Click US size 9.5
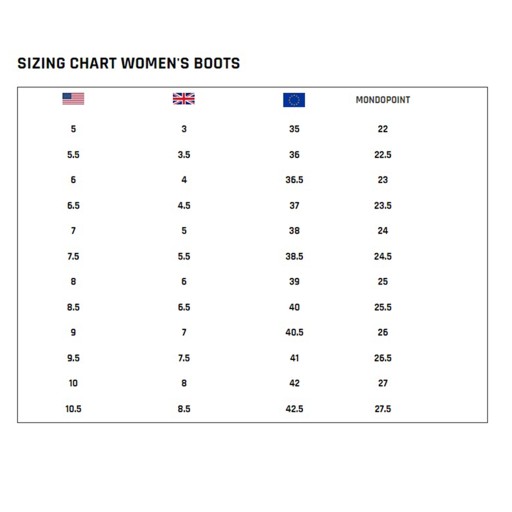 pos(73,358)
